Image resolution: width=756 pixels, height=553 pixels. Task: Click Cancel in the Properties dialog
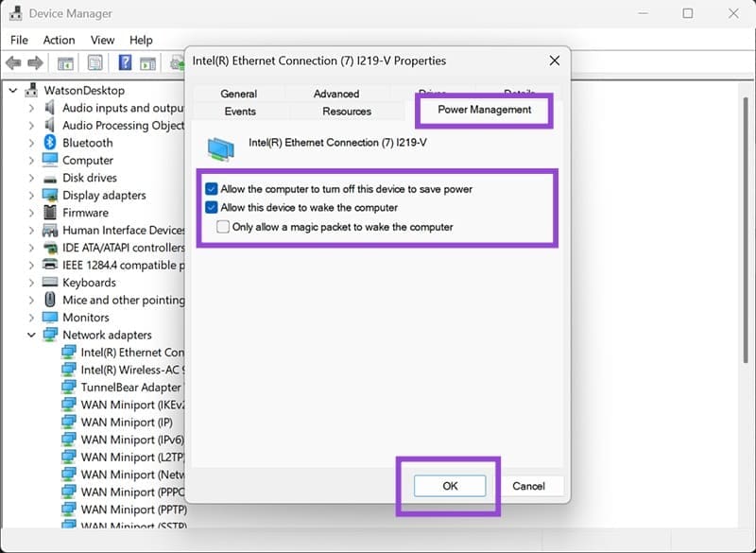(x=528, y=486)
